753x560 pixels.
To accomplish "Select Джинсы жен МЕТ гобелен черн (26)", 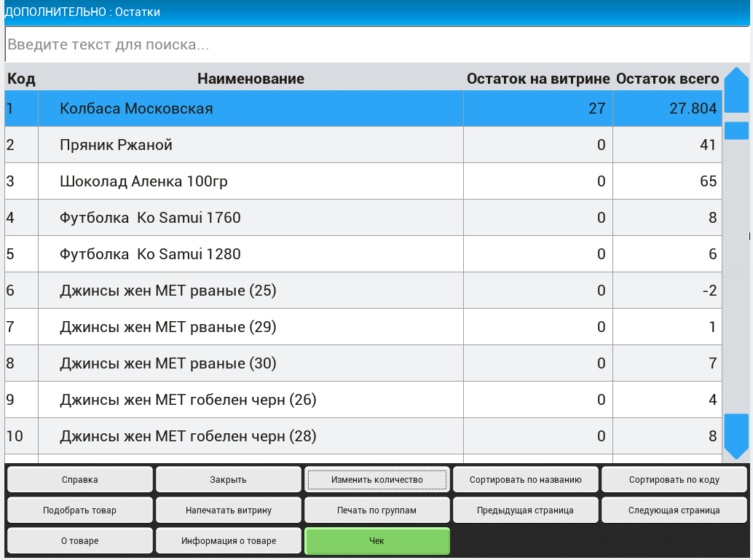I will (x=363, y=400).
